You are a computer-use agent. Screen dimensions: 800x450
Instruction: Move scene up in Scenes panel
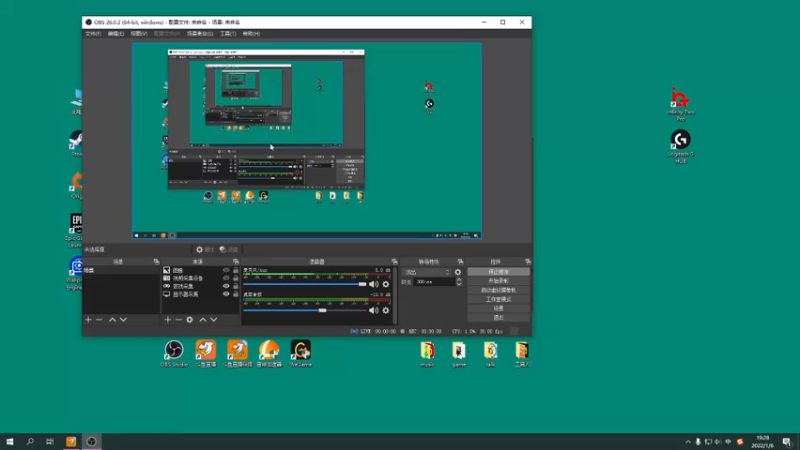point(112,319)
